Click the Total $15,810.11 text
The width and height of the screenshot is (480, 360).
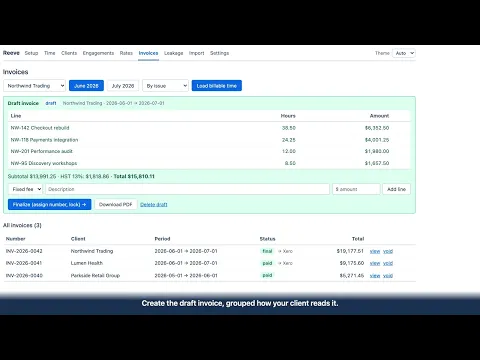click(x=134, y=176)
